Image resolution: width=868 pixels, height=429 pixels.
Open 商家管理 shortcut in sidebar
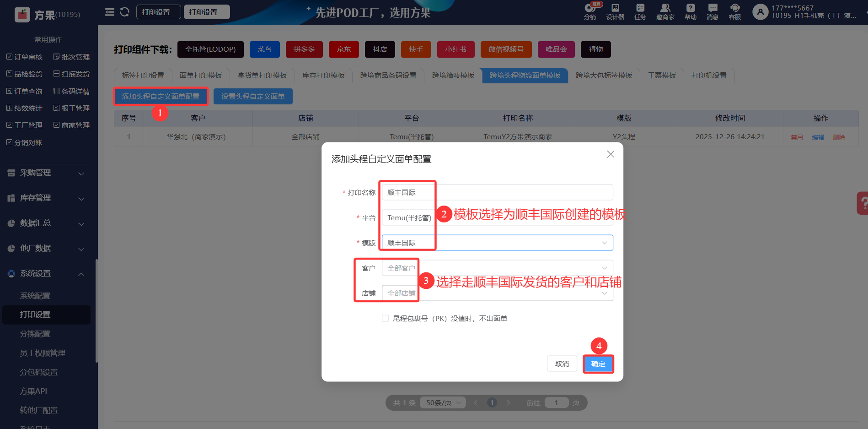(72, 125)
